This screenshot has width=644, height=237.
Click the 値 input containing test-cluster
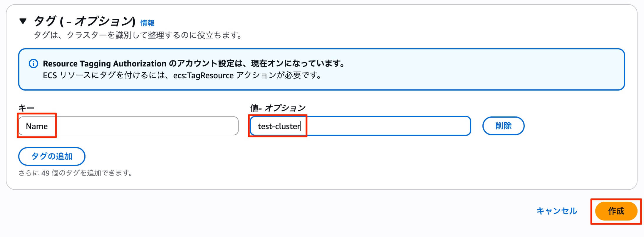click(x=360, y=126)
